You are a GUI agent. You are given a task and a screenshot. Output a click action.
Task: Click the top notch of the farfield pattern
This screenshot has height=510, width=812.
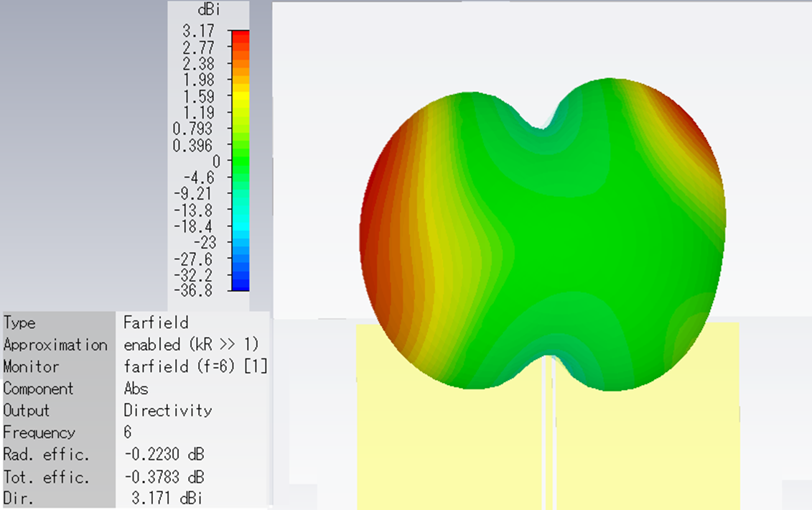coord(544,122)
